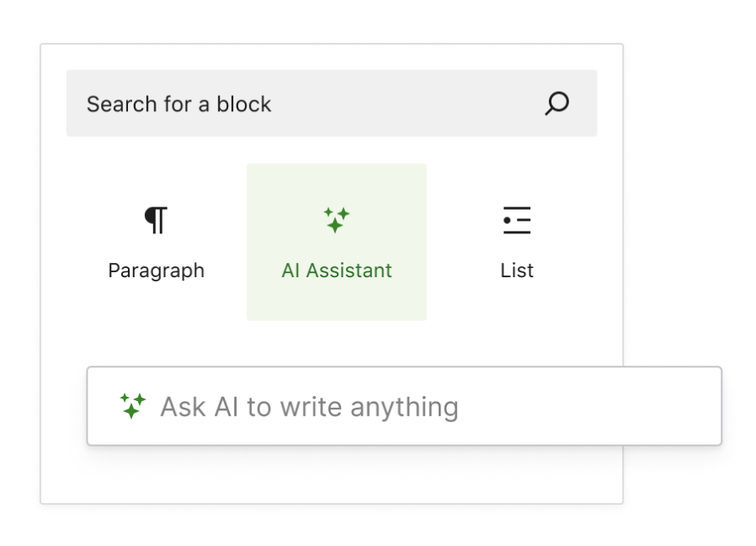Click the light green area under AI Assistant text

[337, 302]
